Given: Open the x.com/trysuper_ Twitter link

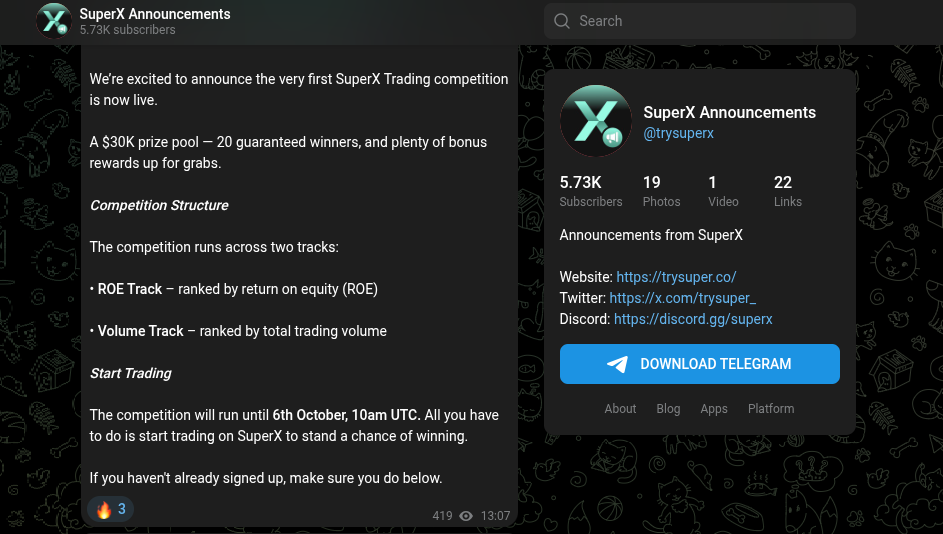Looking at the screenshot, I should pyautogui.click(x=682, y=298).
